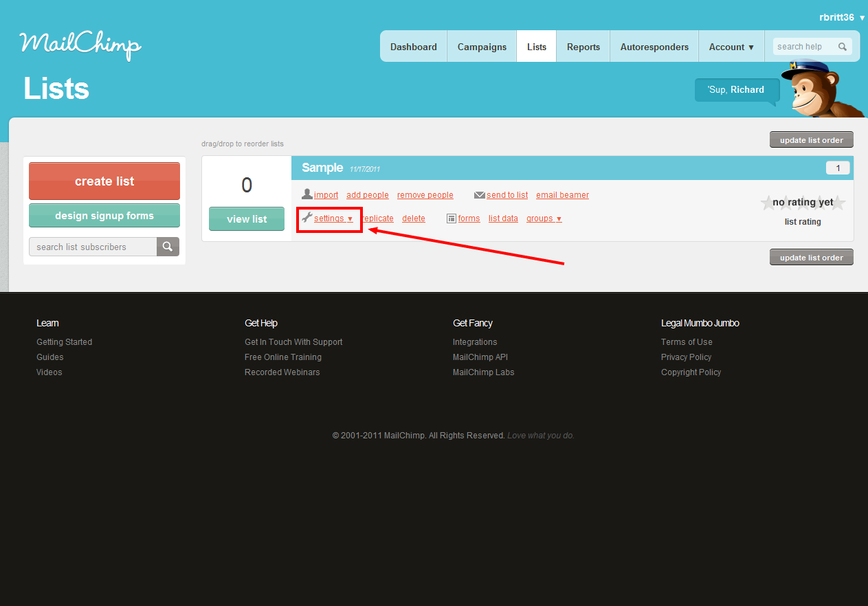Image resolution: width=868 pixels, height=606 pixels.
Task: Click the search list subscribers field
Action: coord(93,247)
